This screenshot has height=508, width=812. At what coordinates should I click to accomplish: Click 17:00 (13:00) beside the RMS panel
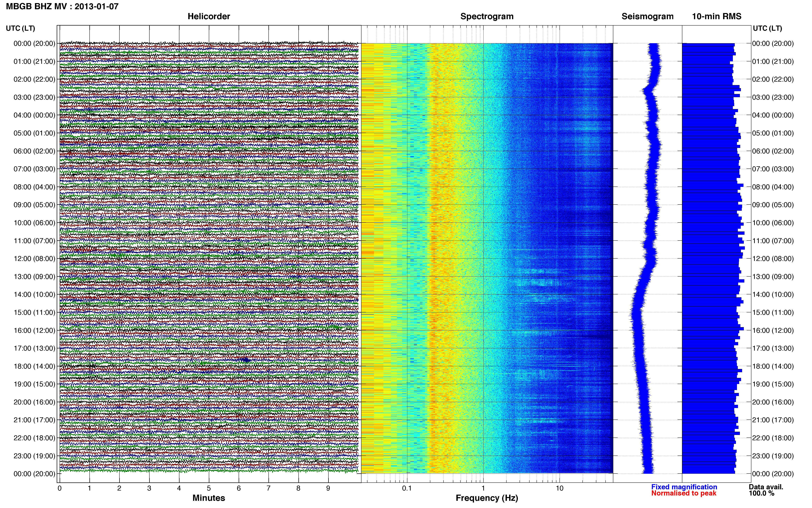[x=773, y=348]
